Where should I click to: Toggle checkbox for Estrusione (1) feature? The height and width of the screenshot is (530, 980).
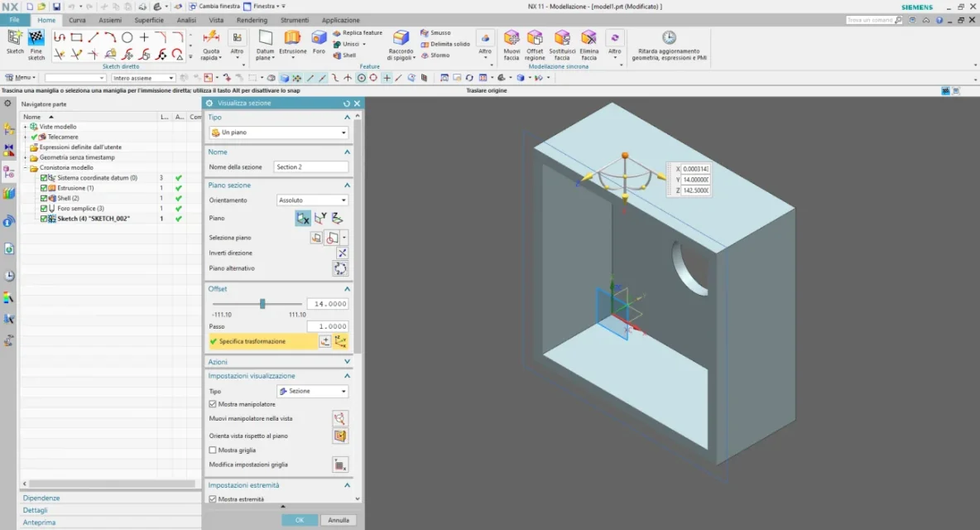44,188
